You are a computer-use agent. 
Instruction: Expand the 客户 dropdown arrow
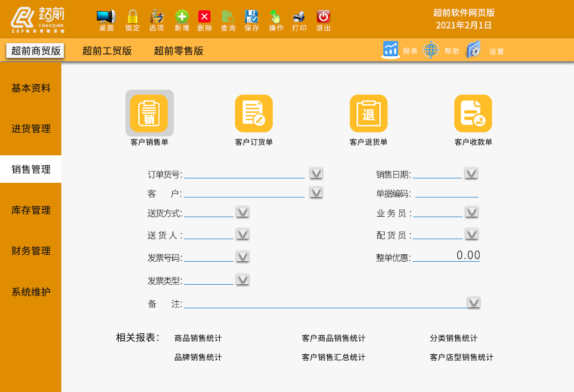316,192
